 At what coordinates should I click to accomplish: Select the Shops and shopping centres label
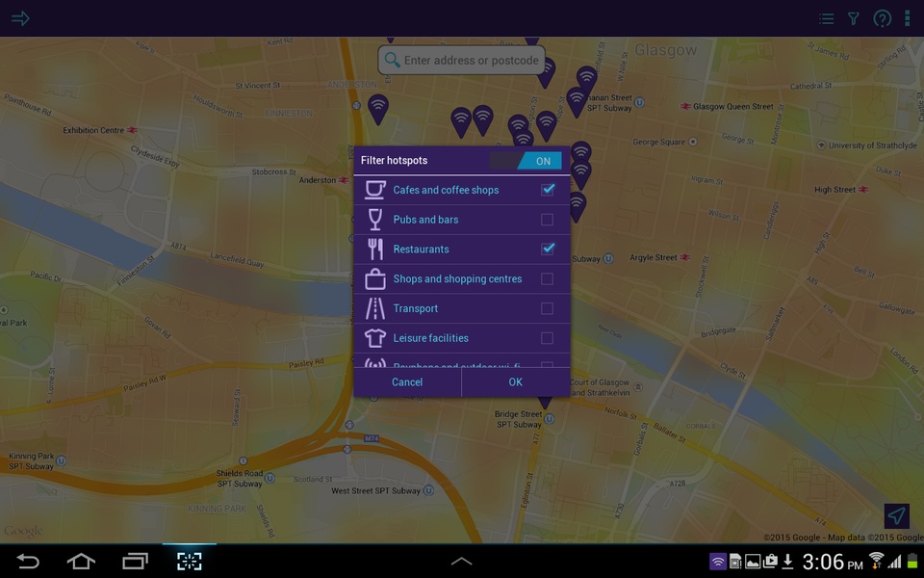(x=457, y=279)
